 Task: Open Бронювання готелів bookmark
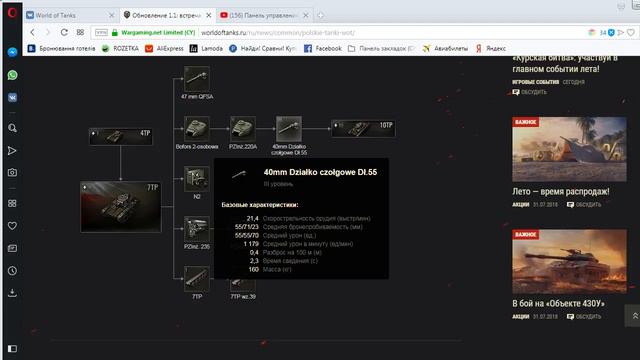pos(61,49)
